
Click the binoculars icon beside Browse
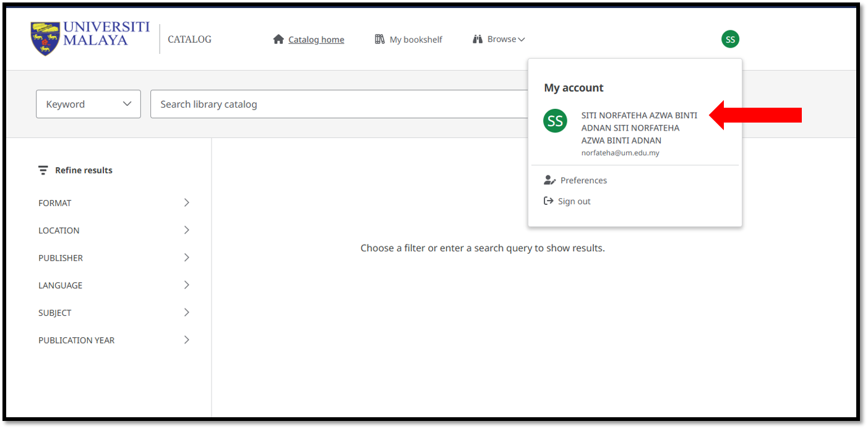(x=477, y=39)
